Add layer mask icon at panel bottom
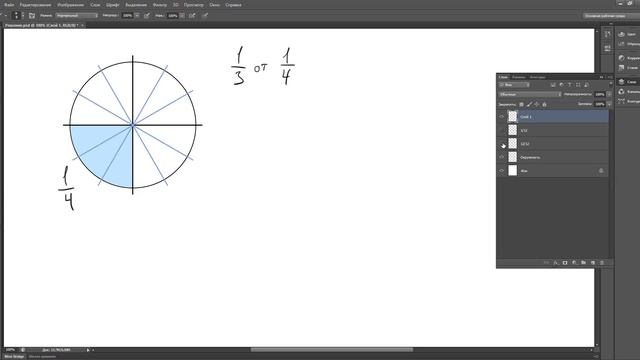 (565, 263)
